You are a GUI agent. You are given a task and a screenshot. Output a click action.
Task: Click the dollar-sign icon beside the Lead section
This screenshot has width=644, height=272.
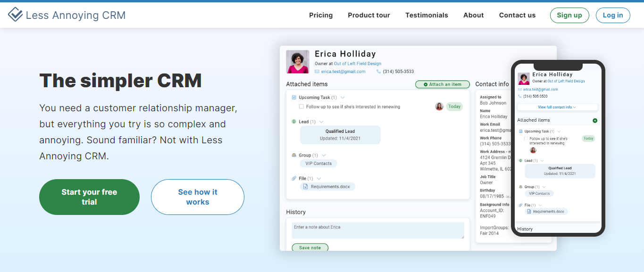click(x=293, y=121)
